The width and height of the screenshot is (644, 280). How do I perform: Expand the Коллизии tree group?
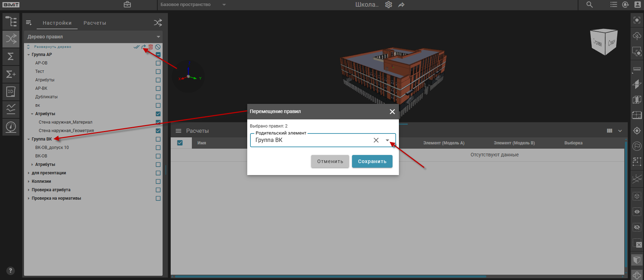click(29, 181)
